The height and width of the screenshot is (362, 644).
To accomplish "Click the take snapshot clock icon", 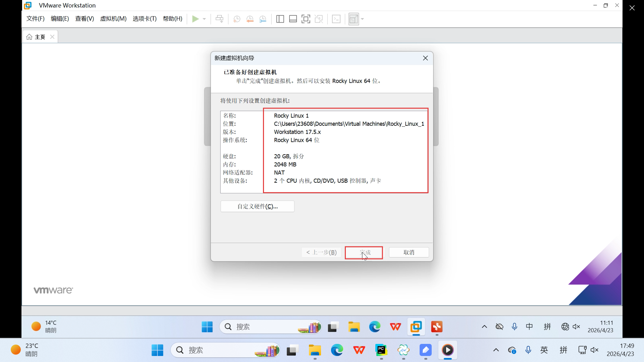I will (237, 19).
